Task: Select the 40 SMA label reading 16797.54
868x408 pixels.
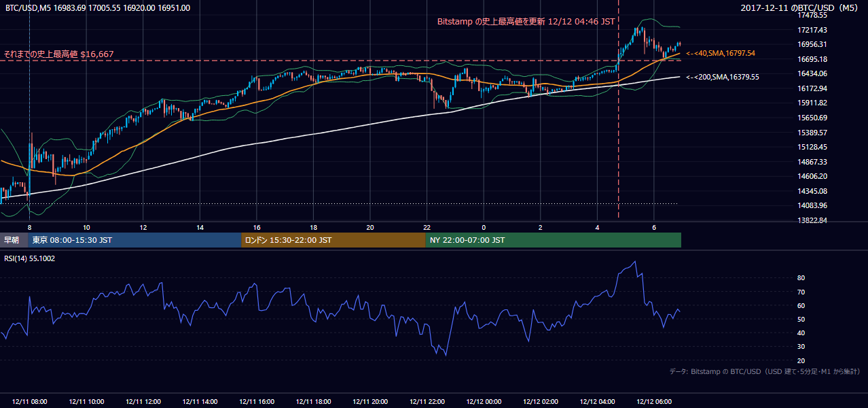Action: click(721, 53)
